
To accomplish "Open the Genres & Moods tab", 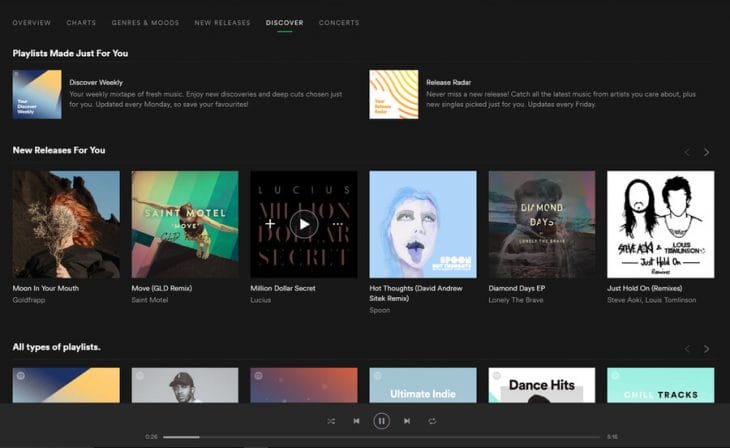I will pyautogui.click(x=145, y=22).
